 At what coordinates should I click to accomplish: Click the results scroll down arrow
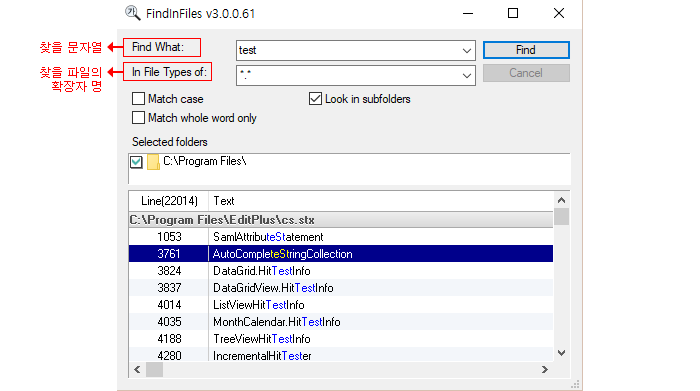[x=562, y=353]
